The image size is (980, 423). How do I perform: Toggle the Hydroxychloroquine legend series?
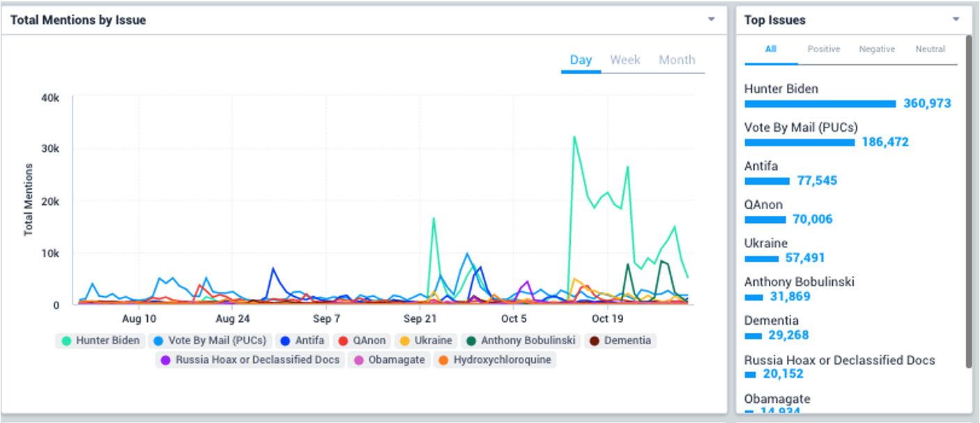494,360
